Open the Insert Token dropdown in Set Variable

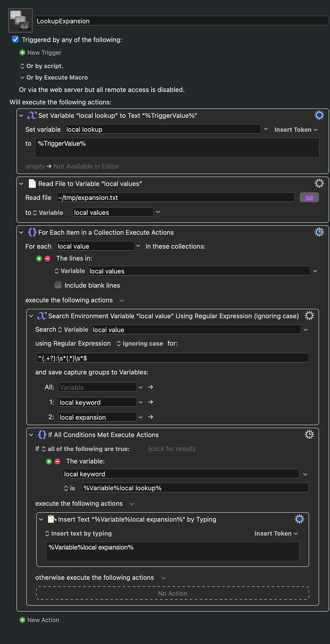(x=296, y=130)
